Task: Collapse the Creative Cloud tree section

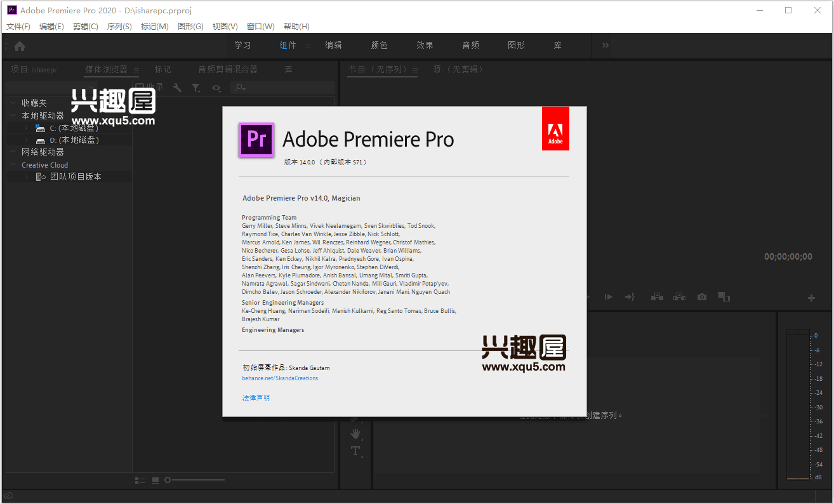Action: coord(13,165)
